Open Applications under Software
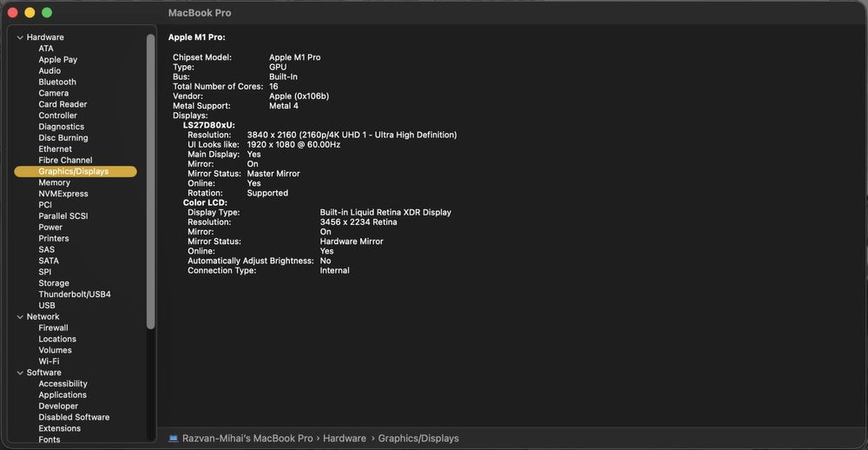Viewport: 868px width, 450px height. pos(62,395)
